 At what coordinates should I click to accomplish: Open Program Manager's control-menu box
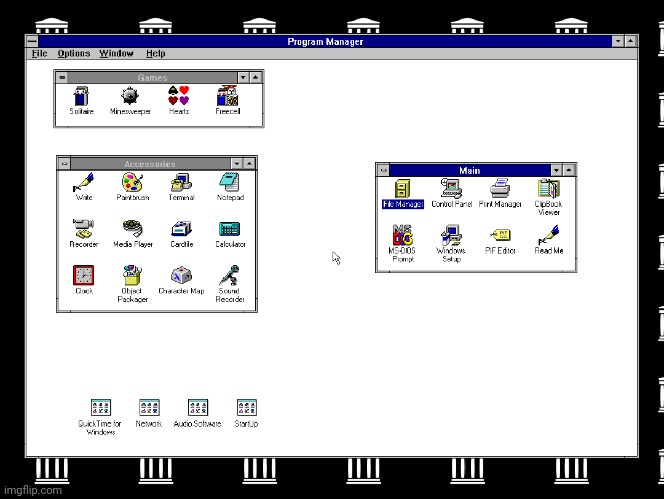pos(32,41)
